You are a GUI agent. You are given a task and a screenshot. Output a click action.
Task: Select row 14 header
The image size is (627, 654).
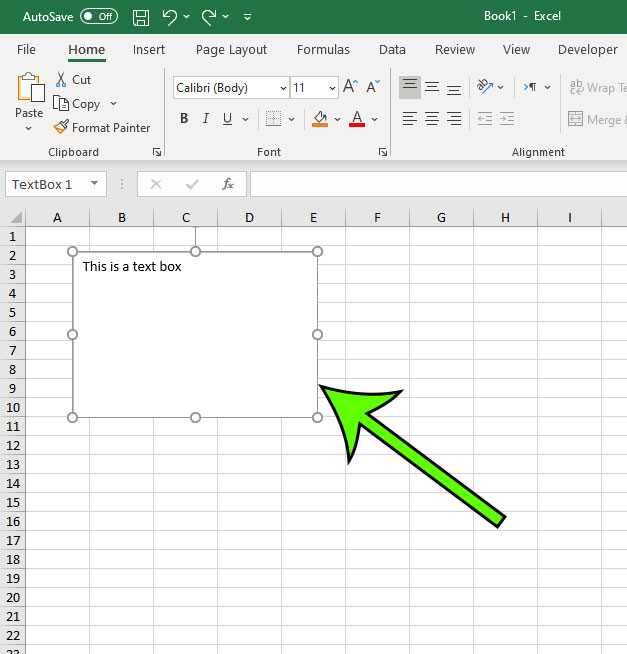(13, 484)
